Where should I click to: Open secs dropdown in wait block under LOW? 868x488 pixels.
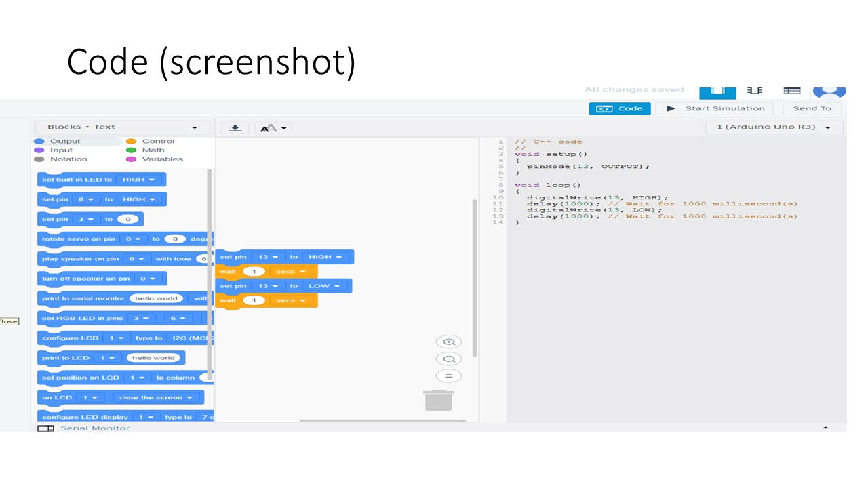tap(292, 300)
